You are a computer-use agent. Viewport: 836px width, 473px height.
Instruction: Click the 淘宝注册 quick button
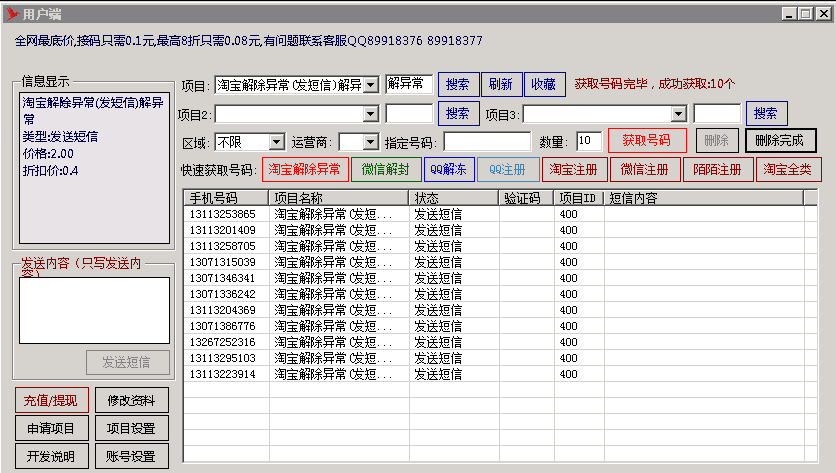[574, 170]
